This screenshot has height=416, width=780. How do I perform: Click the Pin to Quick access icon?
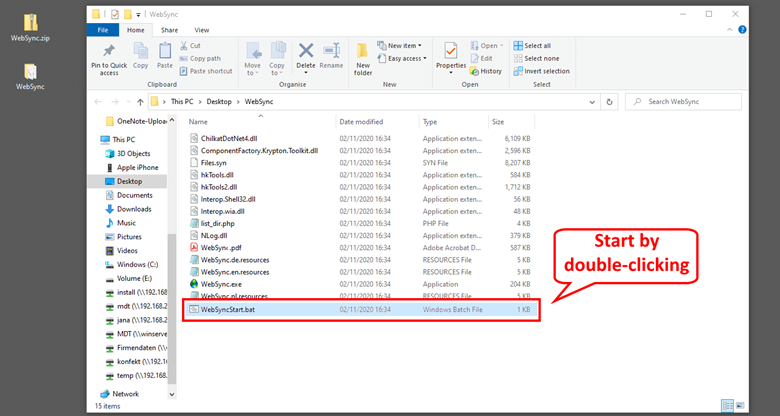click(108, 52)
